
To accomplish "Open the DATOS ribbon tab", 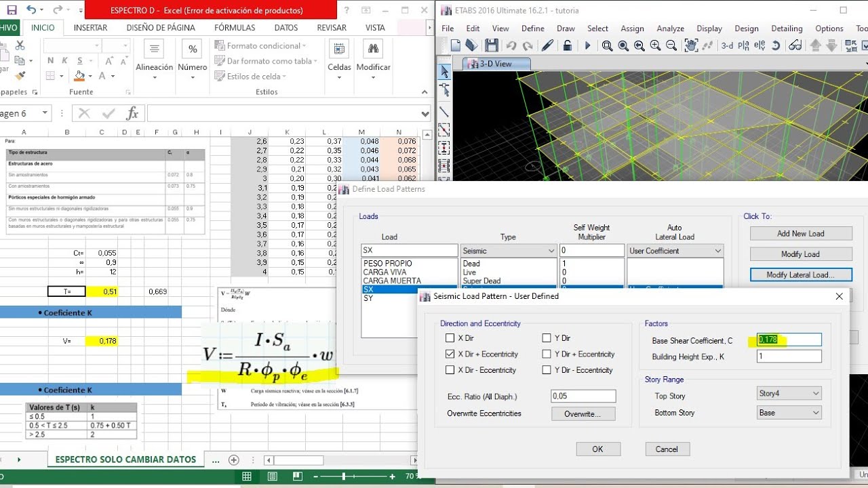I will tap(286, 28).
